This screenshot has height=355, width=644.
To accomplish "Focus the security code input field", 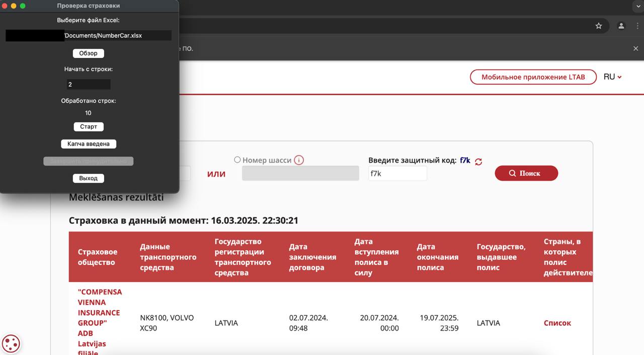I will 397,174.
